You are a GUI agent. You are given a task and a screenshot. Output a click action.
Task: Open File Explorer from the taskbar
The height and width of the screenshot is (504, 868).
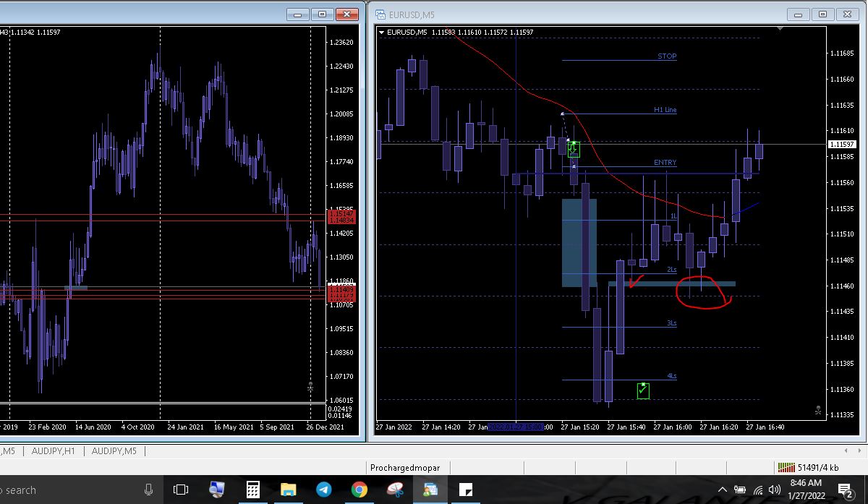[x=289, y=490]
